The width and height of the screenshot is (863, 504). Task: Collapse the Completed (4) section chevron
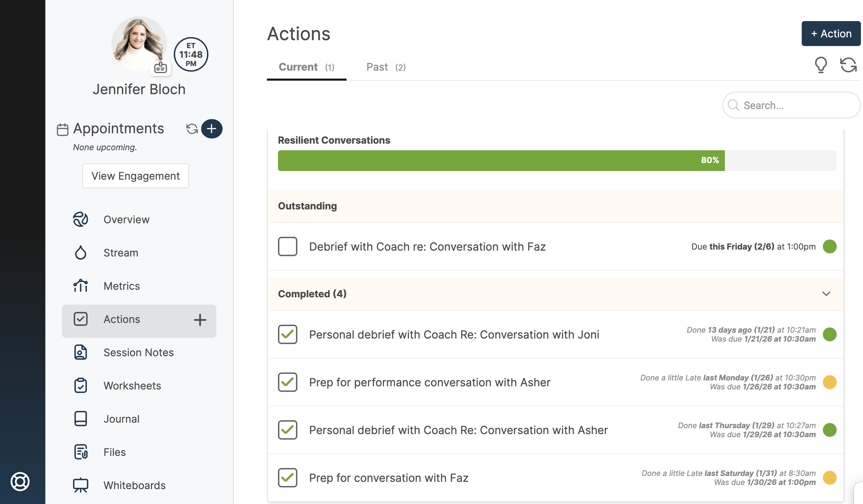coord(826,294)
